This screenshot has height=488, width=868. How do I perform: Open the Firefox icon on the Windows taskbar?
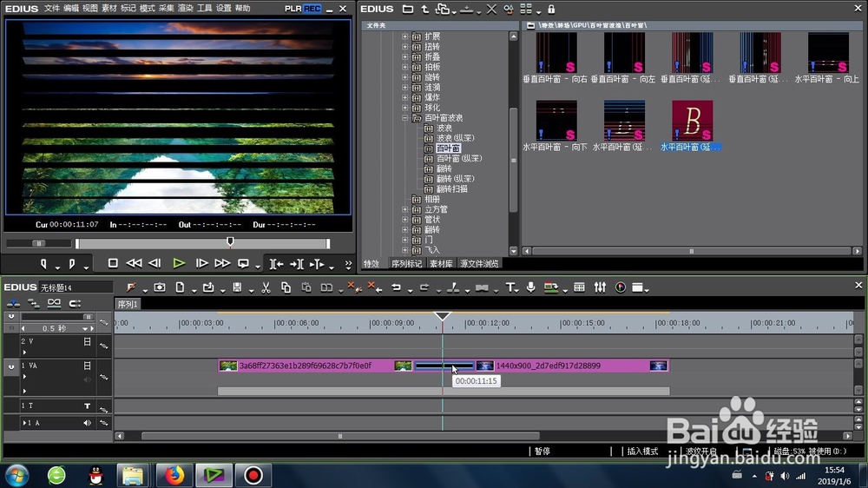coord(174,475)
